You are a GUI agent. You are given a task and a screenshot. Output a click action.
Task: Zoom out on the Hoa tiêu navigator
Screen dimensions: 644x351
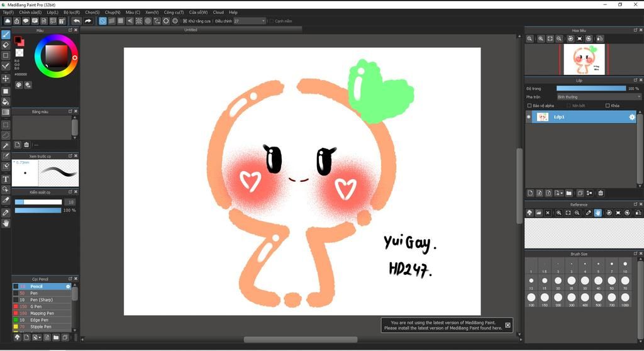pos(559,38)
